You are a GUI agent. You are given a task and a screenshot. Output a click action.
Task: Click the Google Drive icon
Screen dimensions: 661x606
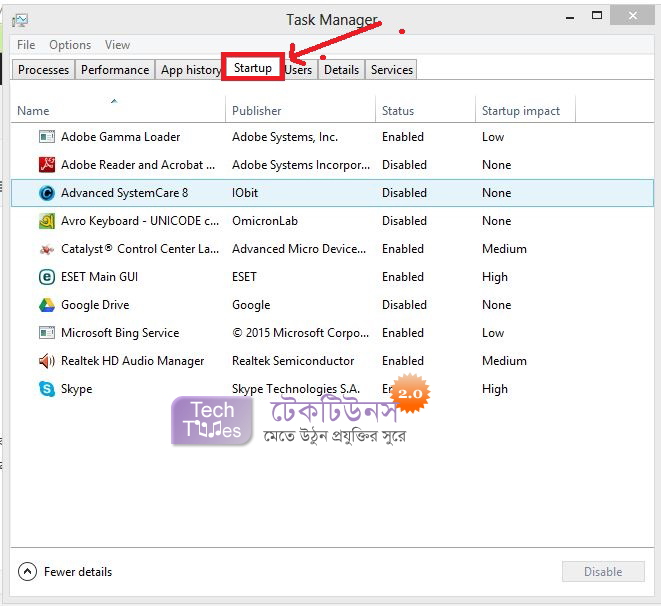(x=47, y=305)
